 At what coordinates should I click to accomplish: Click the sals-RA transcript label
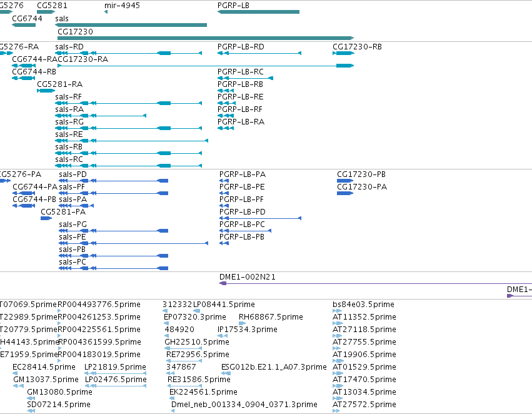click(x=69, y=109)
